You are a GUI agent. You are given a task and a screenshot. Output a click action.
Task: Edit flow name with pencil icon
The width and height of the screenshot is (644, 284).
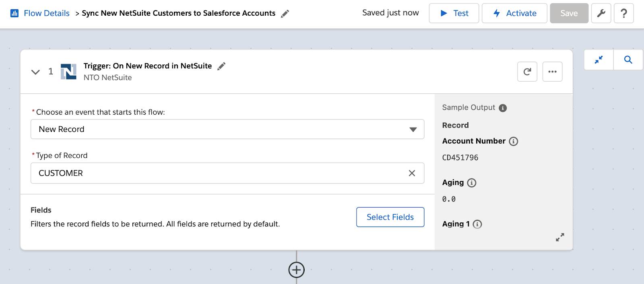(x=285, y=14)
